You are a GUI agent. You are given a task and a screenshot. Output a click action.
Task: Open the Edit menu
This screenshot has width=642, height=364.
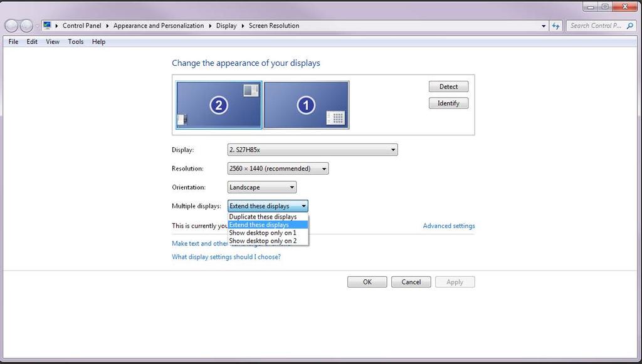coord(32,41)
